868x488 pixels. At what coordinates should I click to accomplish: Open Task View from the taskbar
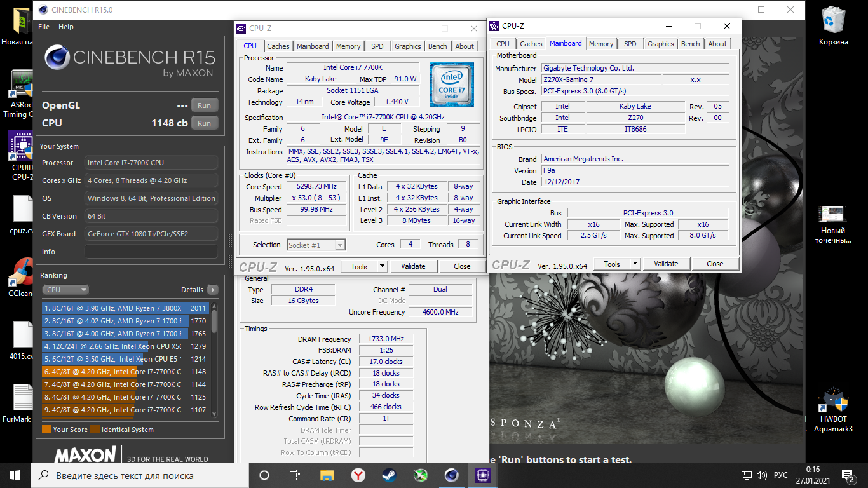295,475
